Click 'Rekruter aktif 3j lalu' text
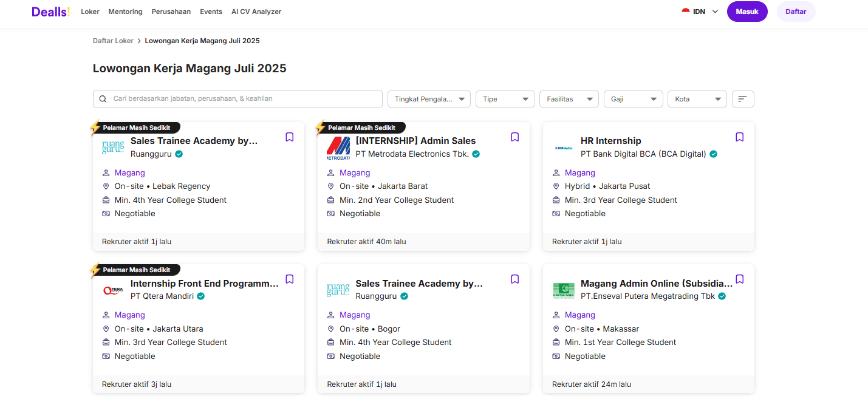Image resolution: width=868 pixels, height=396 pixels. [137, 384]
